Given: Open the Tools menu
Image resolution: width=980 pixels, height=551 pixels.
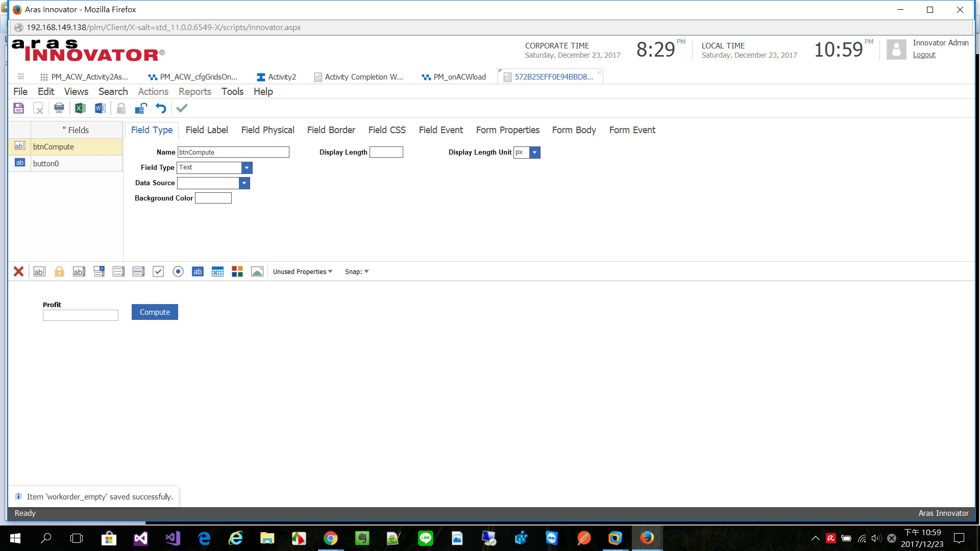Looking at the screenshot, I should coord(232,91).
